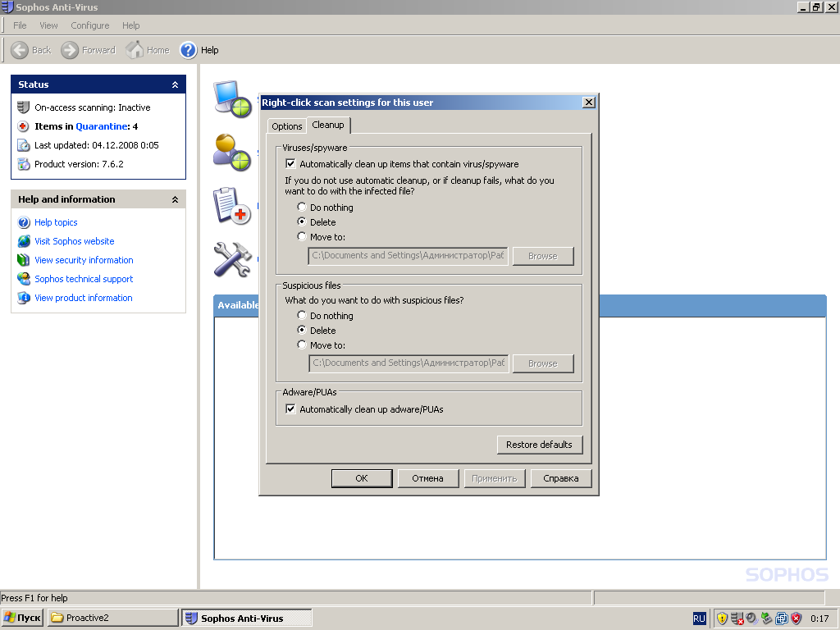Screen dimensions: 840x630
Task: Click the Отмена cancel button
Action: pos(427,478)
